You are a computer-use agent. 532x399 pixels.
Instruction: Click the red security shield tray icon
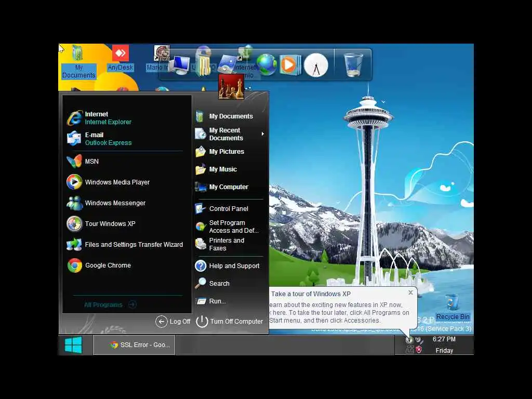click(419, 350)
